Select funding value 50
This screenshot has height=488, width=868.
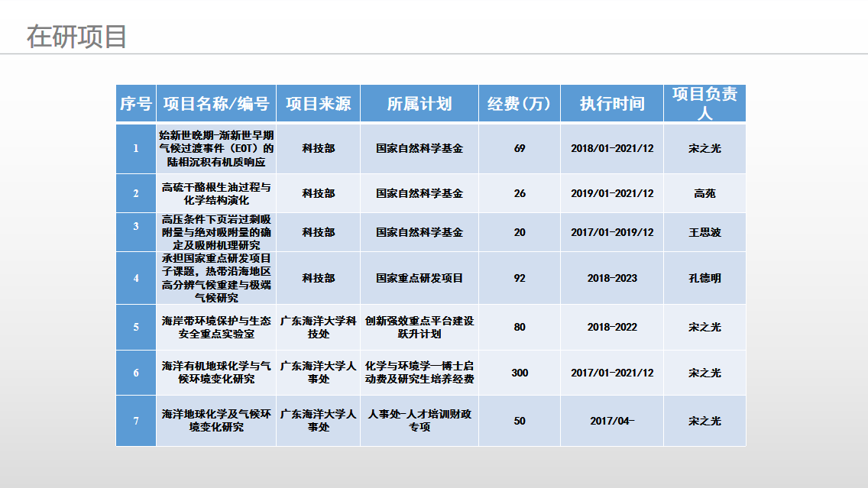pos(520,421)
